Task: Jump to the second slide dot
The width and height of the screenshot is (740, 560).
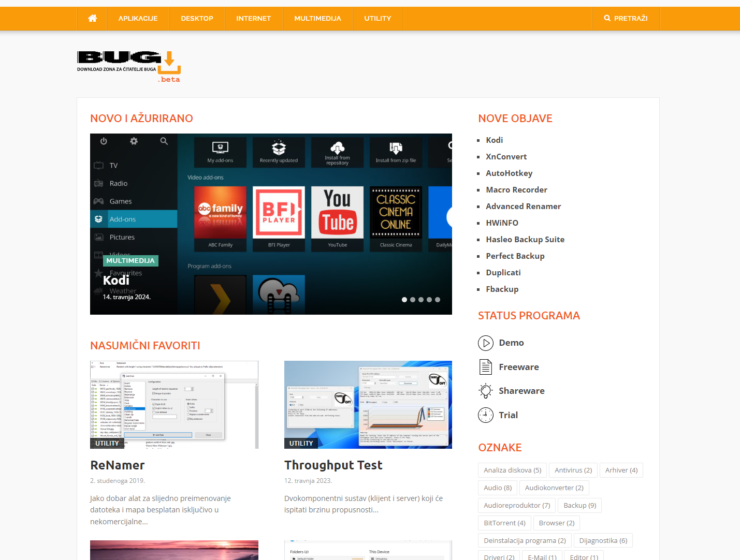Action: tap(413, 300)
